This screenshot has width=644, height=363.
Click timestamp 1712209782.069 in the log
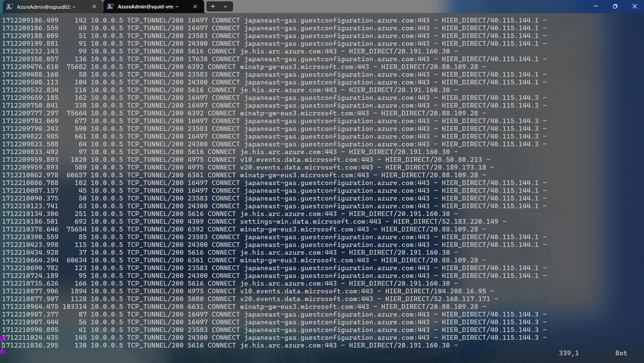coord(30,121)
